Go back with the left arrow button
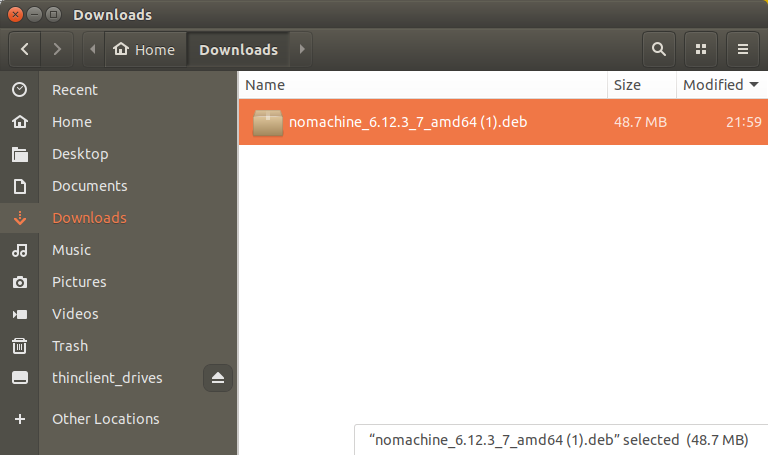 point(24,49)
